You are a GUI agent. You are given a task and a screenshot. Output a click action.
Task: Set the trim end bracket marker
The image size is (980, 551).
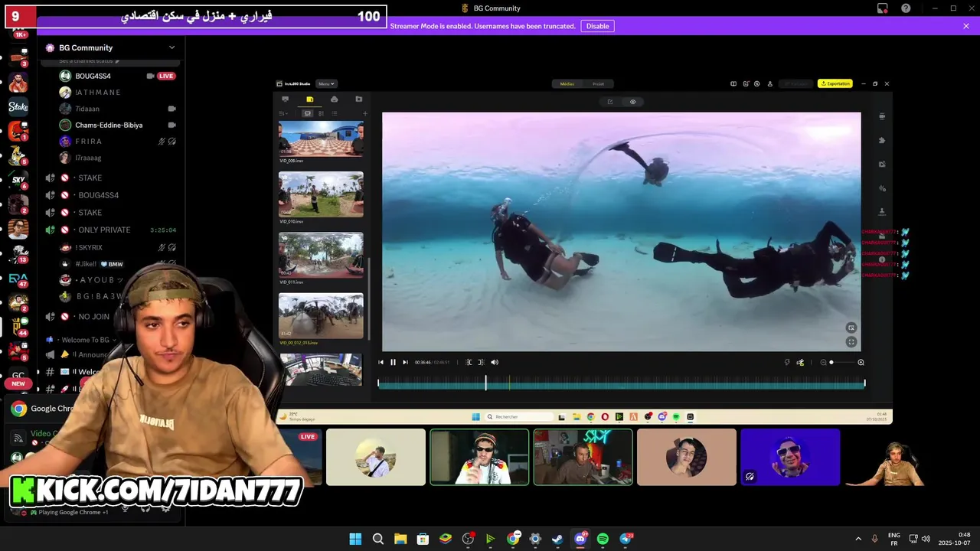481,362
